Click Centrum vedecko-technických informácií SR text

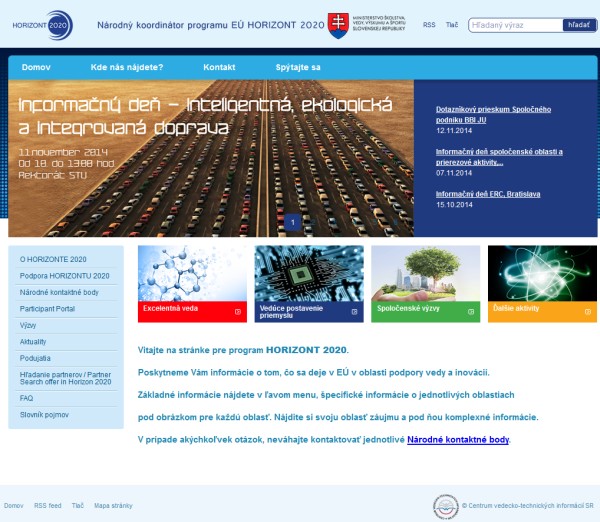pos(528,506)
